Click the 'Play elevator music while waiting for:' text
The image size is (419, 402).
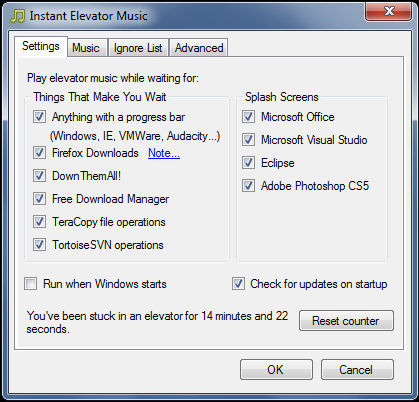tap(113, 78)
